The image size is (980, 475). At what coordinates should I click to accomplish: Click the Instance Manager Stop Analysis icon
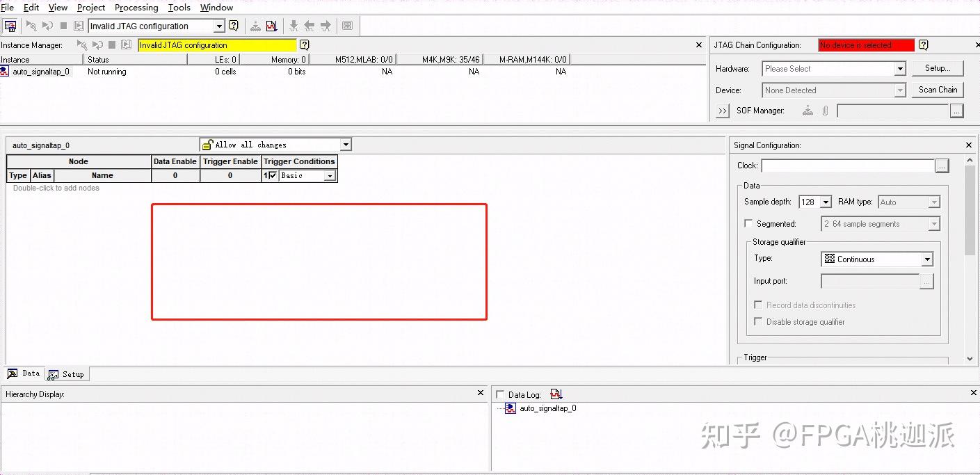point(111,45)
